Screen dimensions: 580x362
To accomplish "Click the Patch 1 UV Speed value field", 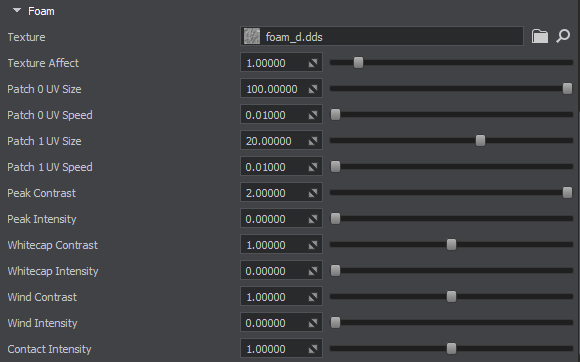I will click(281, 167).
